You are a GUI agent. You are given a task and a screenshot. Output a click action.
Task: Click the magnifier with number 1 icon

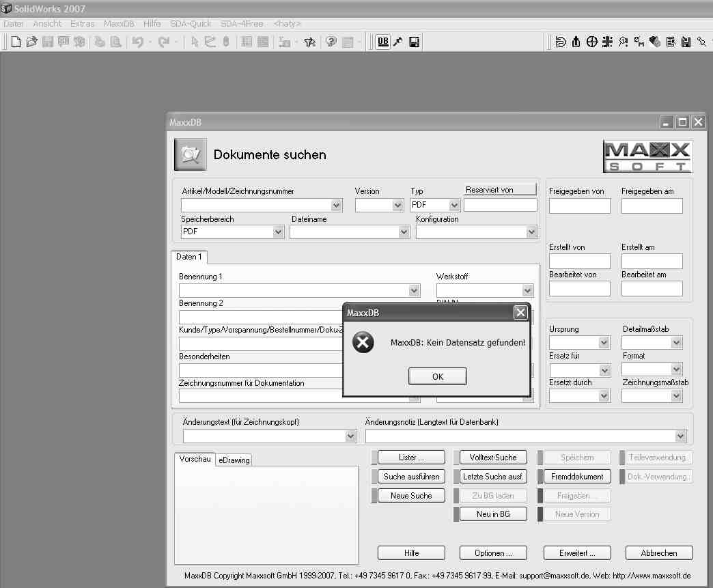623,42
